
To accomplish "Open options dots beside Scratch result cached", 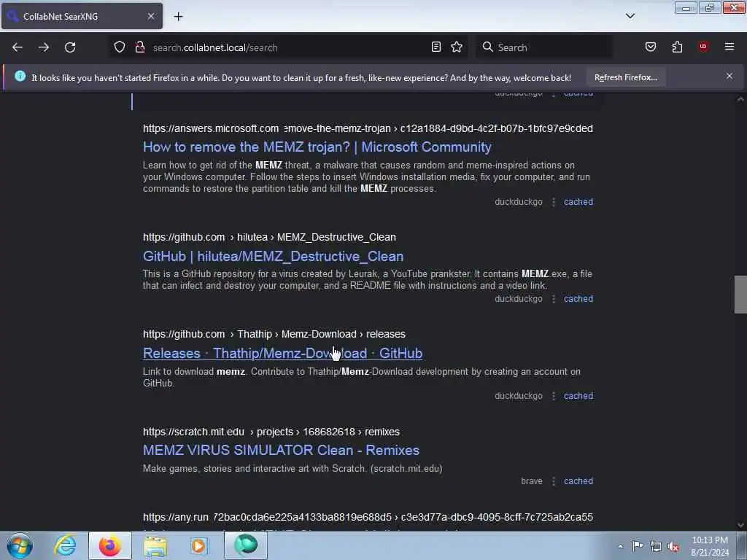I will (x=554, y=481).
